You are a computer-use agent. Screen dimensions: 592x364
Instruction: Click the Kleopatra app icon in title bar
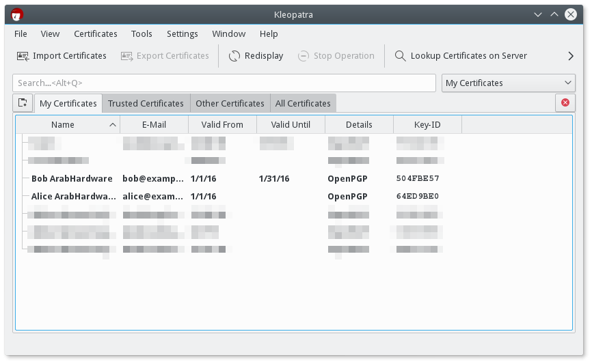point(17,15)
